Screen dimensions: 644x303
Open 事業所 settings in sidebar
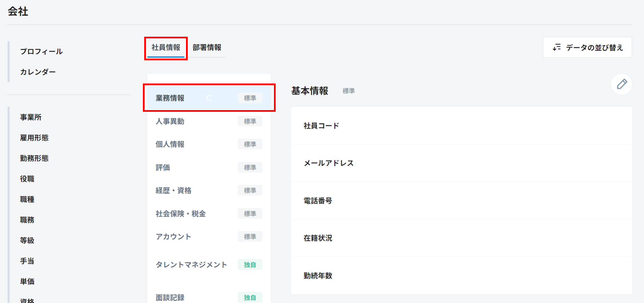click(31, 117)
